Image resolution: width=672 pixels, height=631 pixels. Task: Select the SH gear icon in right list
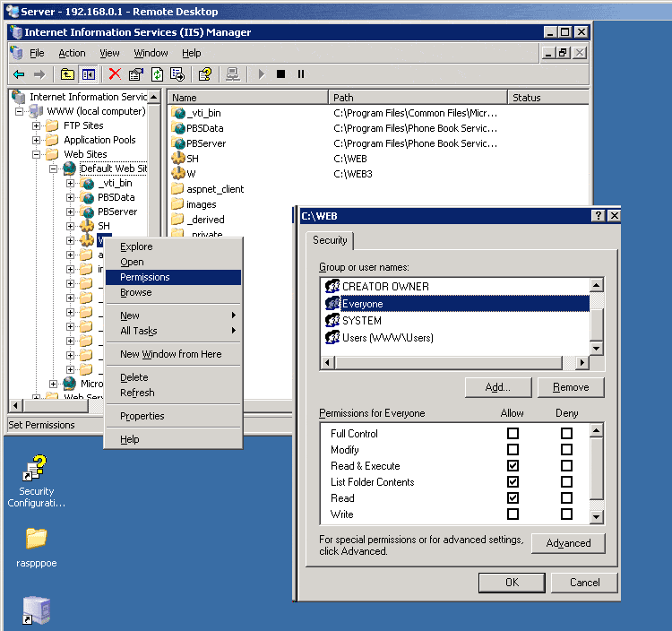178,159
